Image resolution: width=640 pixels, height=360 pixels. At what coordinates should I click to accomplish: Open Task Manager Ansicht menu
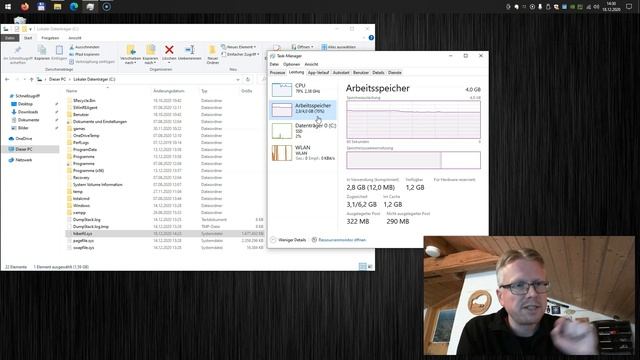tap(311, 64)
